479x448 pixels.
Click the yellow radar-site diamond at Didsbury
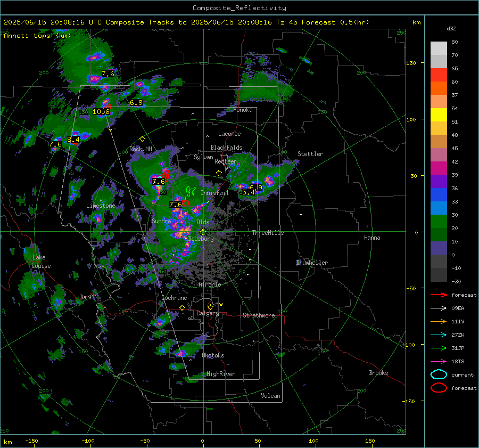pyautogui.click(x=203, y=232)
